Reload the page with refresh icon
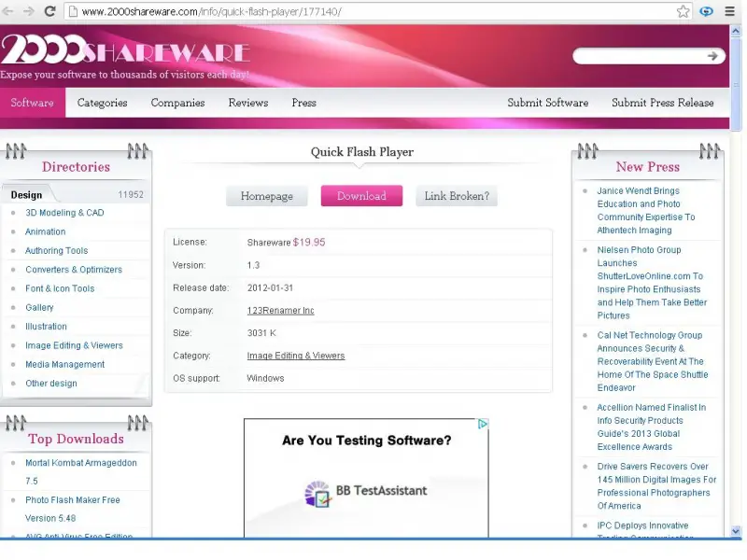Viewport: 747px width, 560px height. point(49,11)
